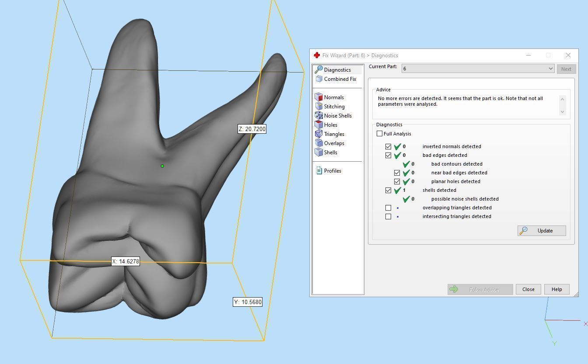Click the Update button
This screenshot has height=364, width=588.
click(x=542, y=231)
